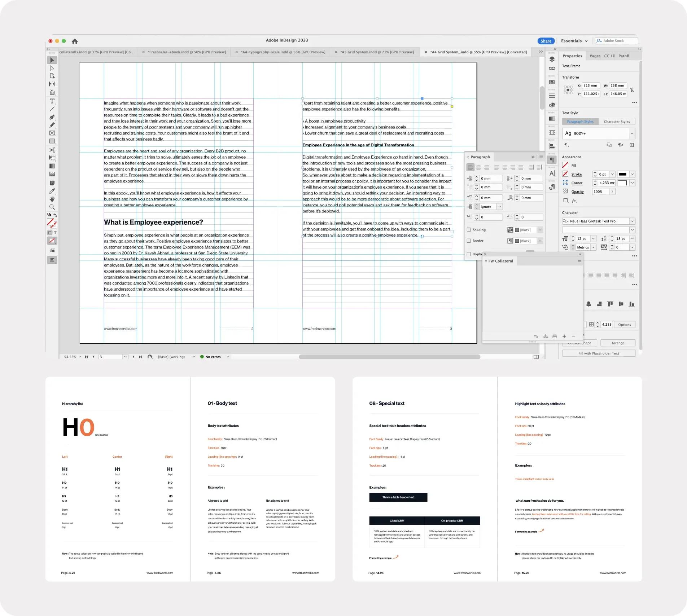Click the Arrange button
The height and width of the screenshot is (616, 687).
tap(618, 343)
